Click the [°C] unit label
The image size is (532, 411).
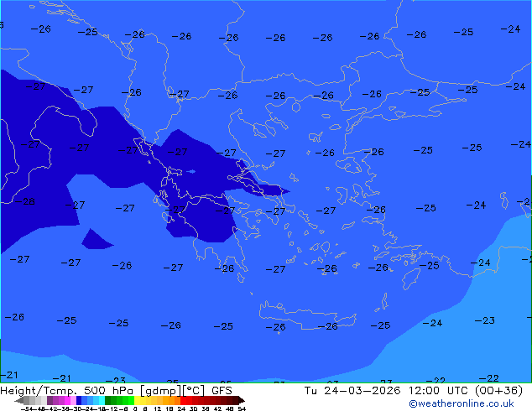193,391
